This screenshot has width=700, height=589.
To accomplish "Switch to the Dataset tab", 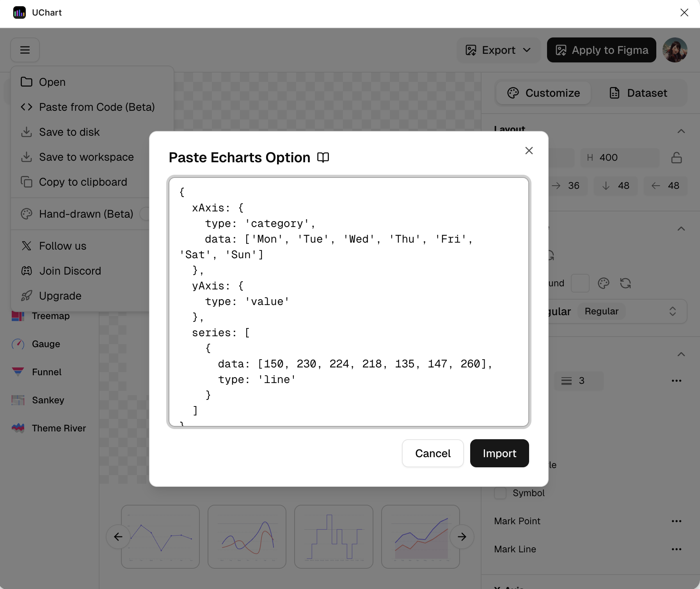I will [x=638, y=93].
